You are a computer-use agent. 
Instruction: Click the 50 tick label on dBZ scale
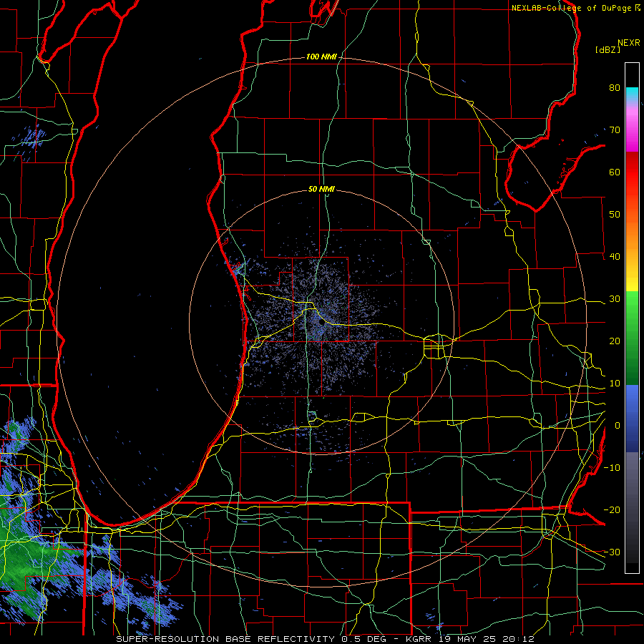615,215
